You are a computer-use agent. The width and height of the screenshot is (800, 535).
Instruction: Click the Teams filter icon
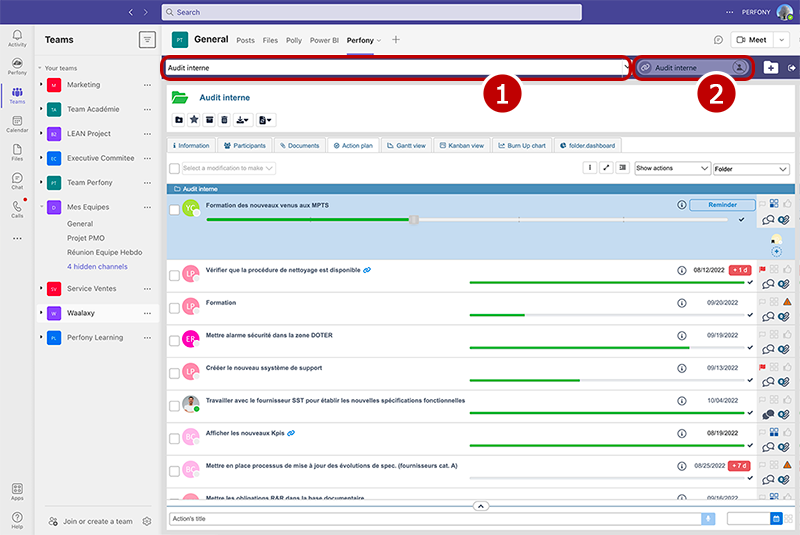click(147, 40)
